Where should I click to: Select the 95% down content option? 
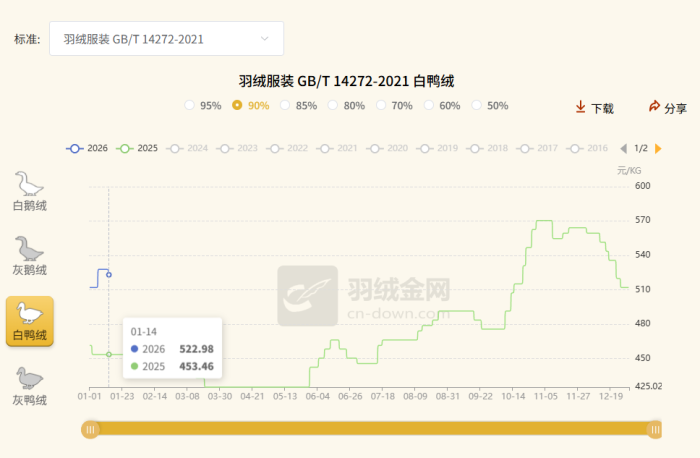(190, 105)
